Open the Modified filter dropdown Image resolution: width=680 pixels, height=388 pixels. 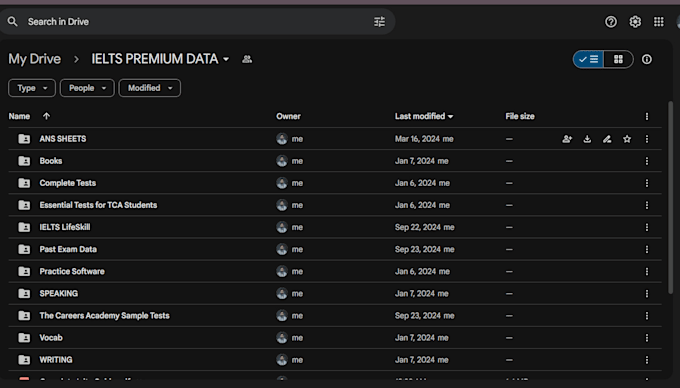point(150,88)
